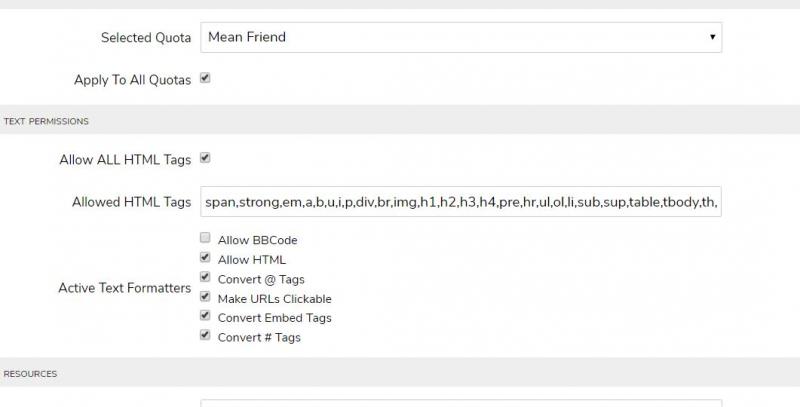The height and width of the screenshot is (407, 800).
Task: Uncheck the Make URLs Clickable checkbox
Action: [205, 297]
